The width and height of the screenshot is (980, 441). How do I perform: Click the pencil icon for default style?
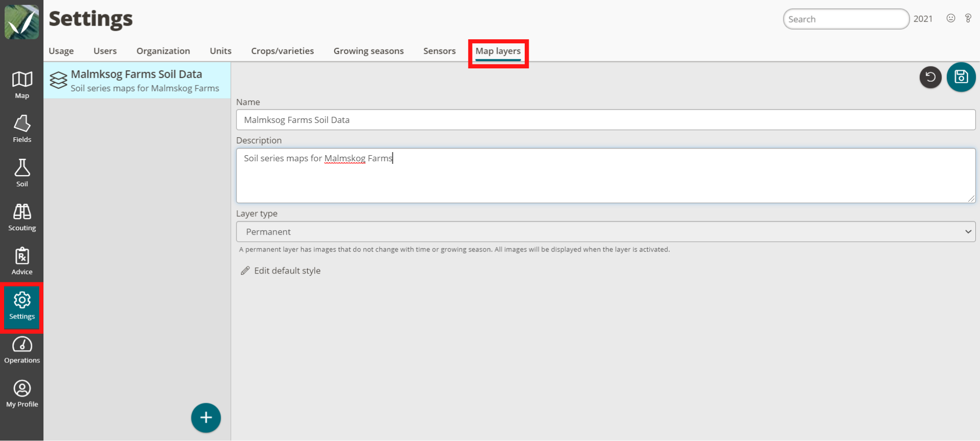point(246,271)
